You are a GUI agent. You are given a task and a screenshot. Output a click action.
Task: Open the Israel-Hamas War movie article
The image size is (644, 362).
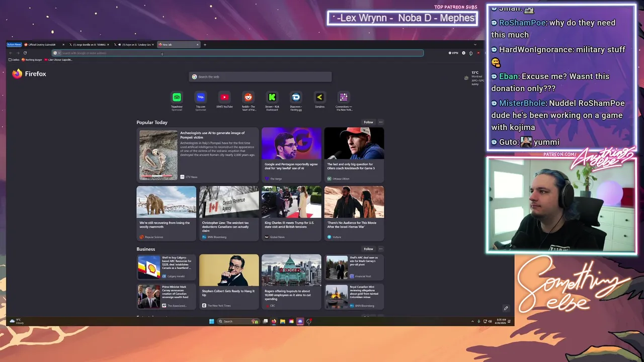tap(354, 213)
